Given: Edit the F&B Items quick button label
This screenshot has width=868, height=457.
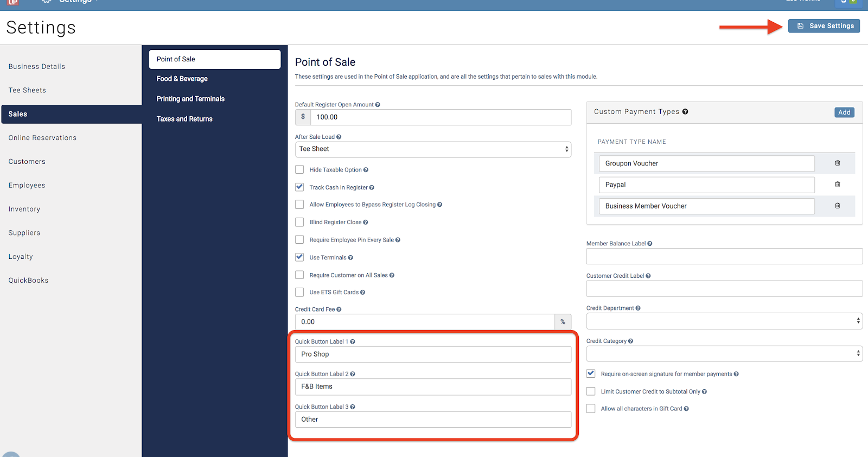Looking at the screenshot, I should click(x=433, y=387).
